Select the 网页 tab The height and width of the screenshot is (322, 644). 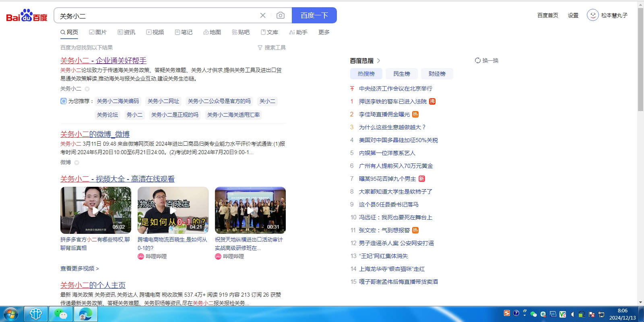pos(69,32)
